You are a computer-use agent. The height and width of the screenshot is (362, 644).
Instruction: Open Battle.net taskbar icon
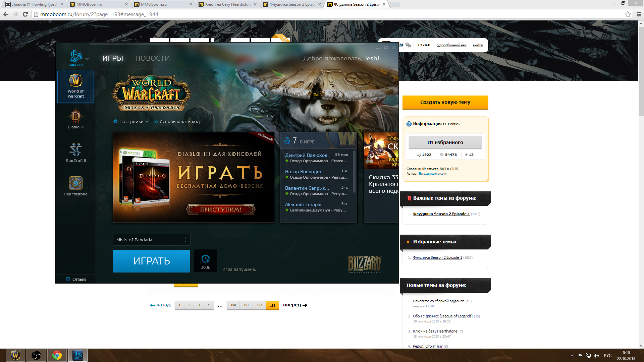(x=78, y=355)
